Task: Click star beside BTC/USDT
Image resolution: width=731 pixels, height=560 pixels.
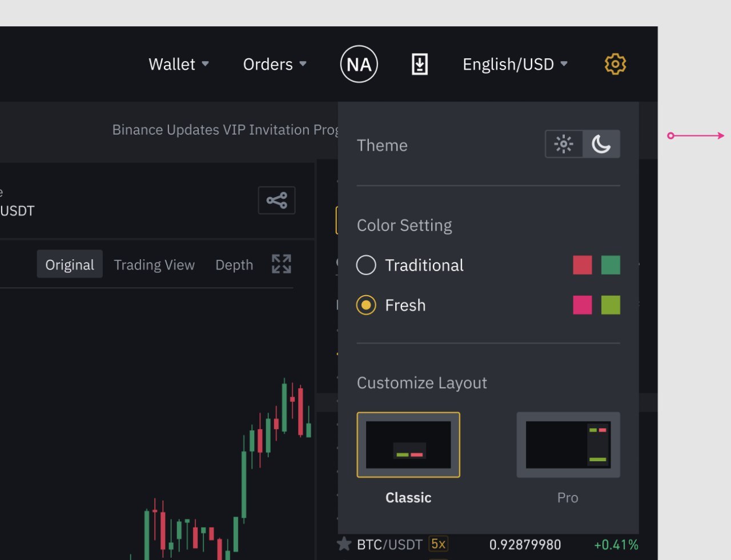Action: [x=344, y=544]
